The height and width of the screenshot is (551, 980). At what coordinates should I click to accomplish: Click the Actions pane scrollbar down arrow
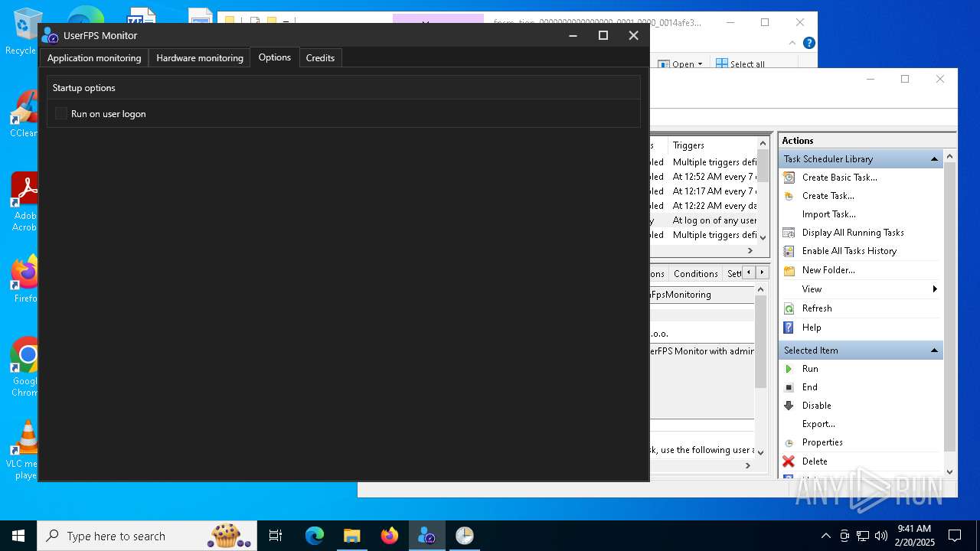[x=950, y=472]
